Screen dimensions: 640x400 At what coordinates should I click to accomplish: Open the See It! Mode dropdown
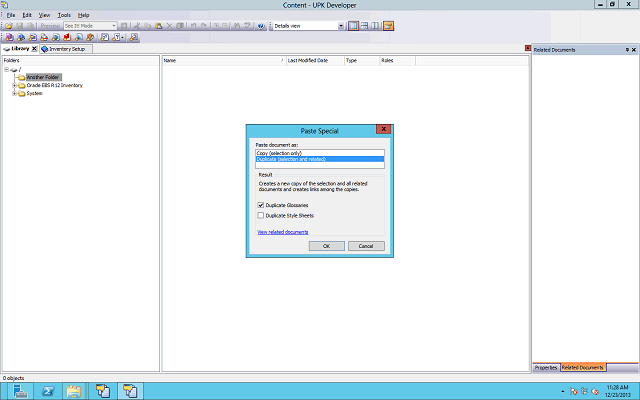pos(114,26)
